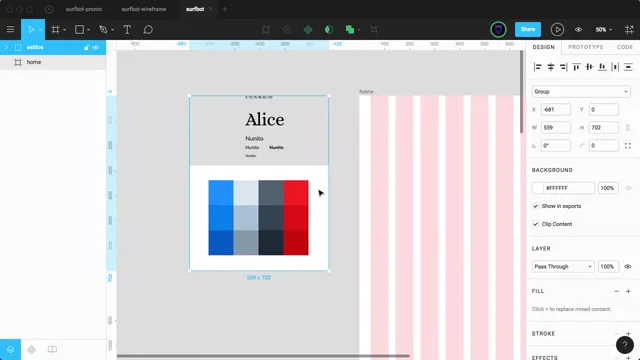Distribute vertical spacing
Image resolution: width=640 pixels, height=360 pixels.
pos(628,67)
